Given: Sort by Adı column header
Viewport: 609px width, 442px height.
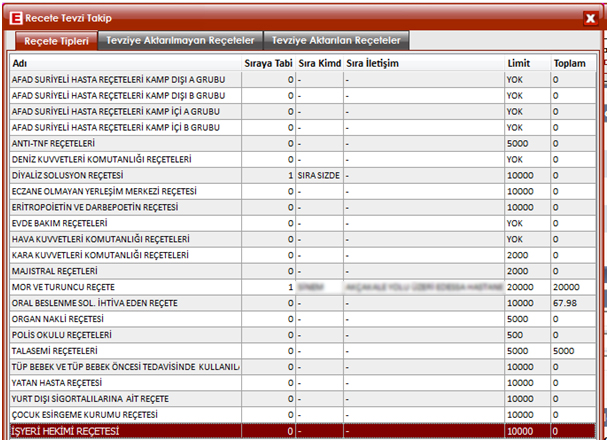Looking at the screenshot, I should [125, 63].
